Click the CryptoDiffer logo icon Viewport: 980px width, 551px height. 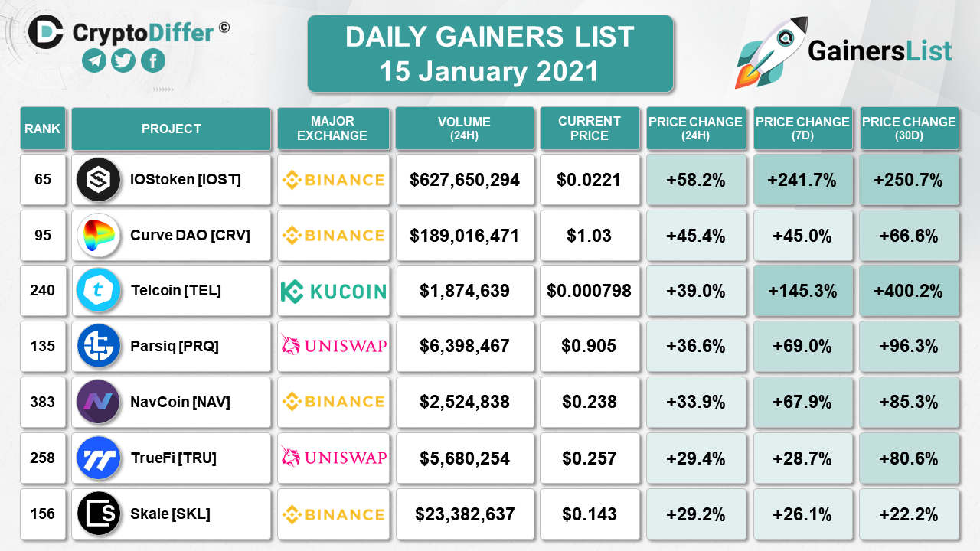coord(46,31)
